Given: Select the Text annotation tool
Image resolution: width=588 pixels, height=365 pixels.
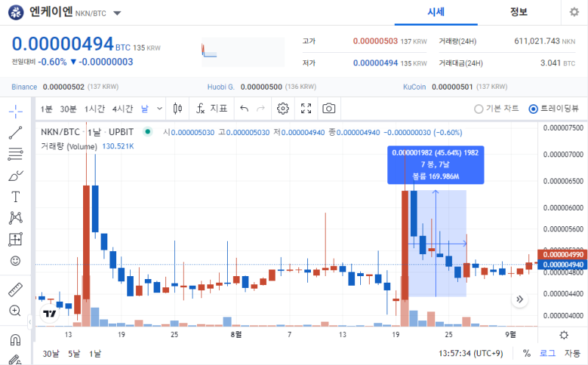Looking at the screenshot, I should pos(15,197).
